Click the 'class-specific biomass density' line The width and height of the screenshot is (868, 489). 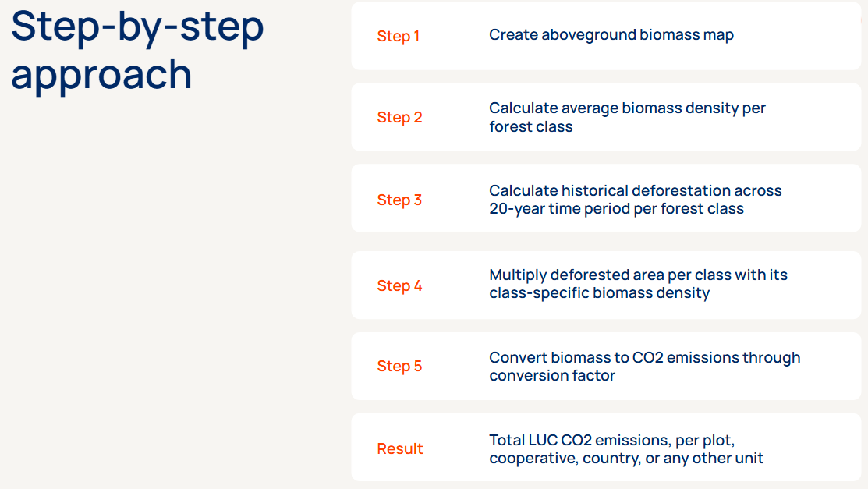click(599, 293)
